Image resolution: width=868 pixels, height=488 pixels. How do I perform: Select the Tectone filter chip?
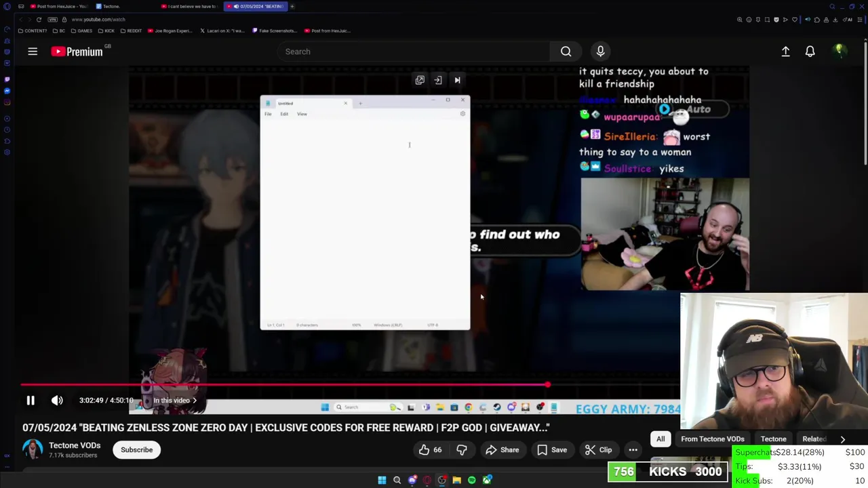(x=773, y=439)
